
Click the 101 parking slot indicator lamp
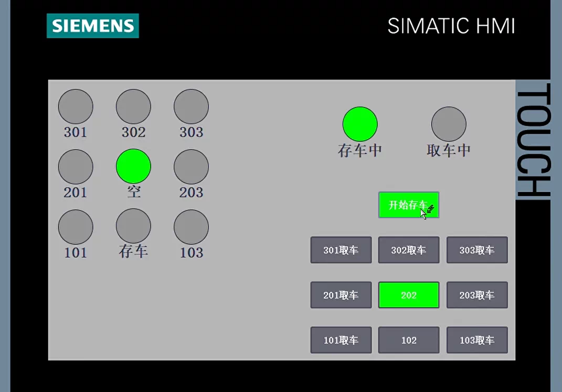[x=76, y=226]
